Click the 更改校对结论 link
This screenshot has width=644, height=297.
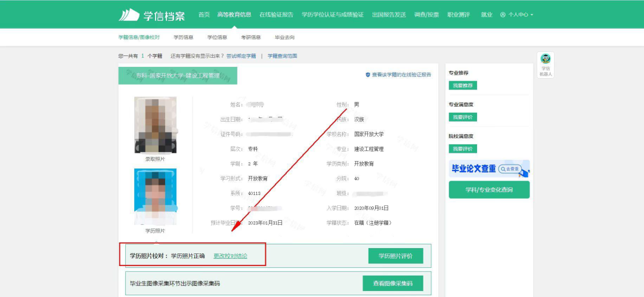point(230,256)
